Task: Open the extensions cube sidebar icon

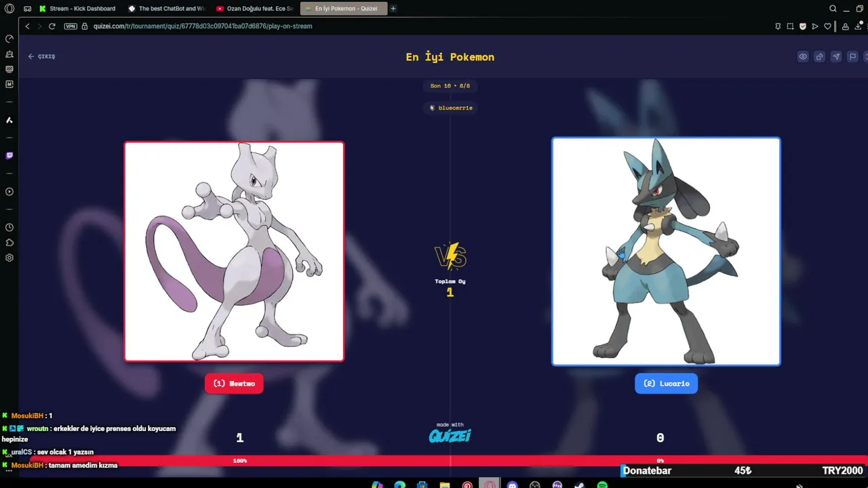Action: (9, 243)
